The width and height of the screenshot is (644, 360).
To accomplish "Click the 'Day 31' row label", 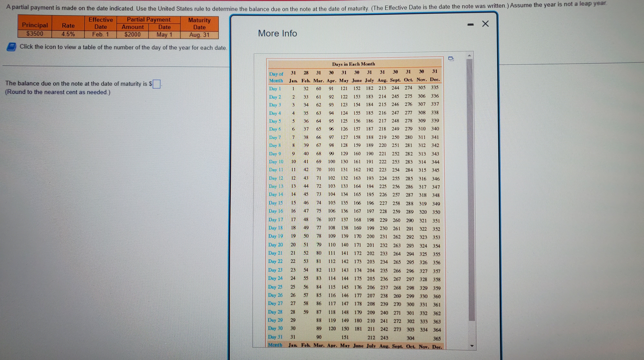I will (x=275, y=337).
